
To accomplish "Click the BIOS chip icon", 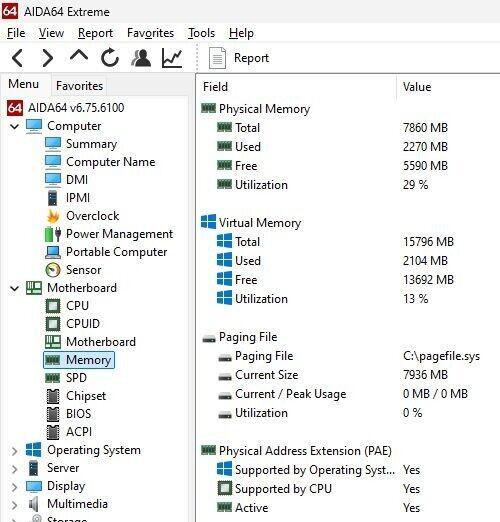I will [x=53, y=414].
